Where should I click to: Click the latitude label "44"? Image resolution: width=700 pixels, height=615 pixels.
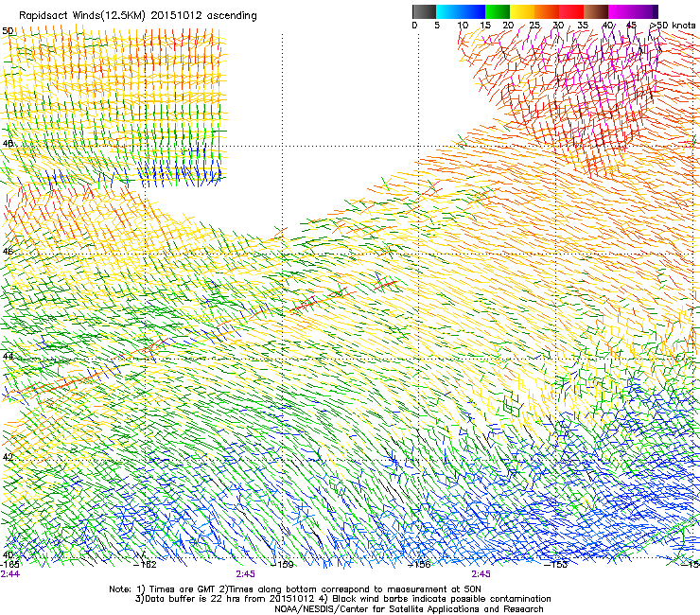8,356
